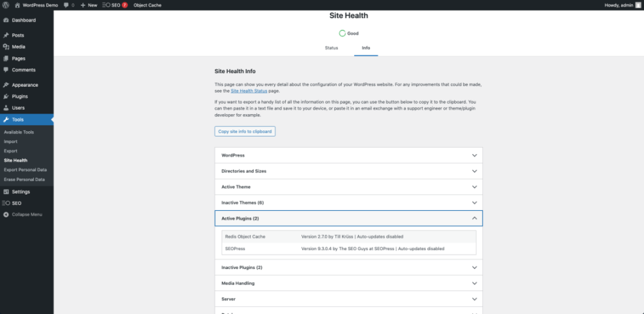Expand the Media Handling section

348,283
